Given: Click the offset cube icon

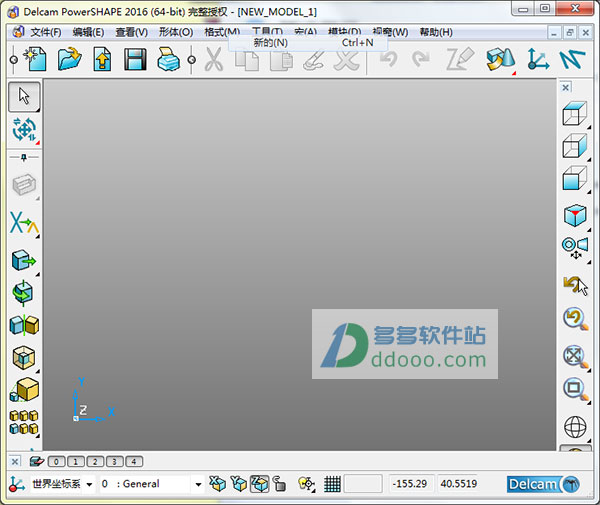Looking at the screenshot, I should 24,358.
